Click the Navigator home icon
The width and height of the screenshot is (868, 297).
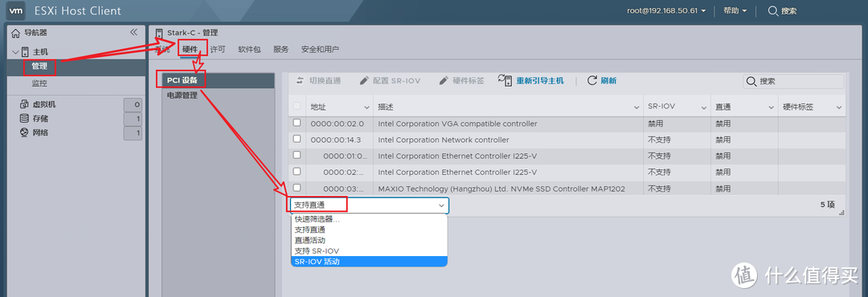coord(15,33)
